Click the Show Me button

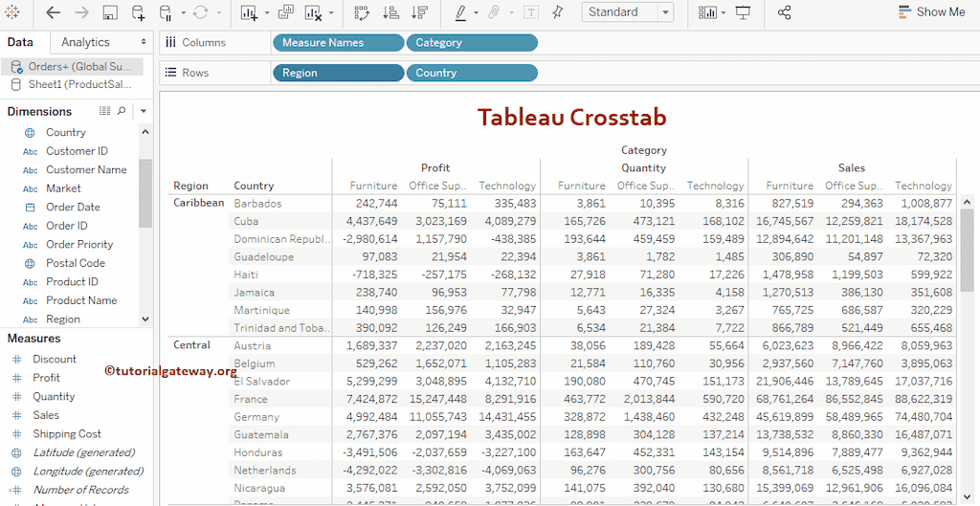click(x=932, y=12)
